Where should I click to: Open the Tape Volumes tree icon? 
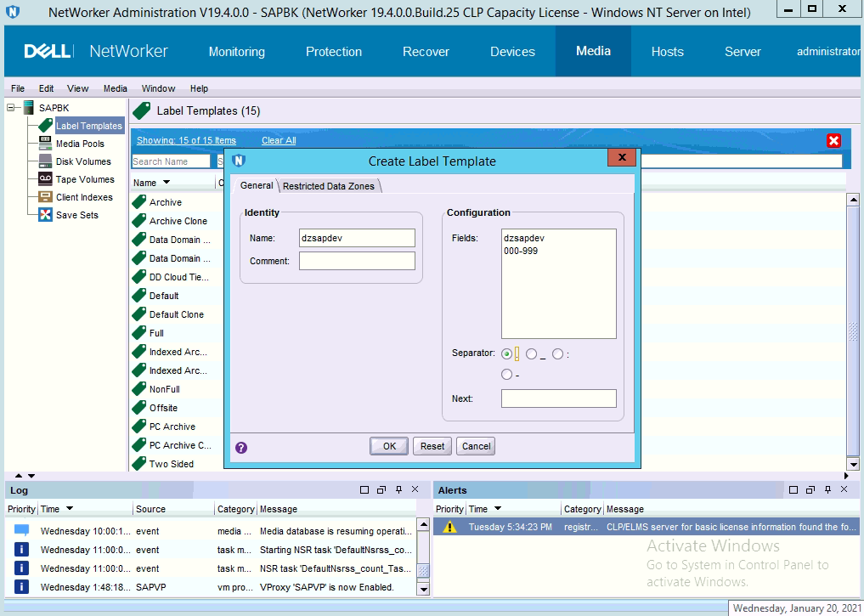(45, 179)
